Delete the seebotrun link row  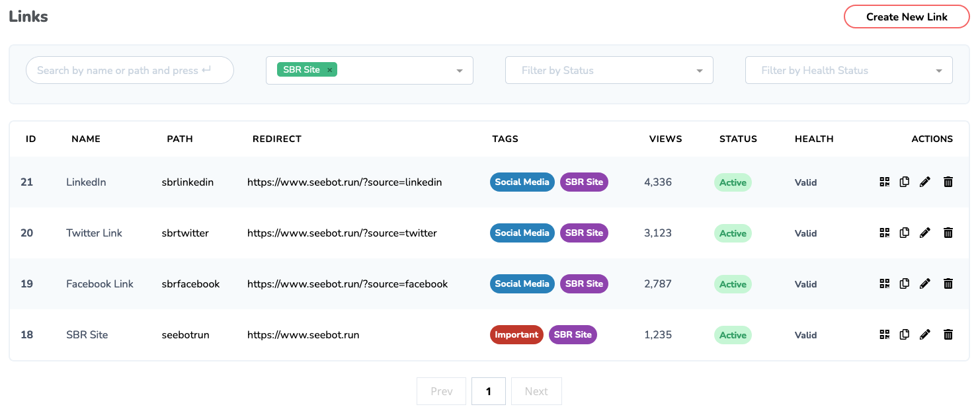click(948, 334)
